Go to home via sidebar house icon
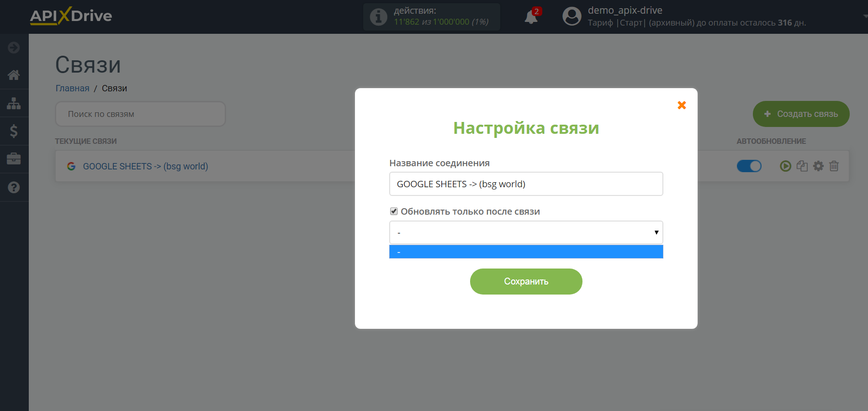 (x=14, y=75)
